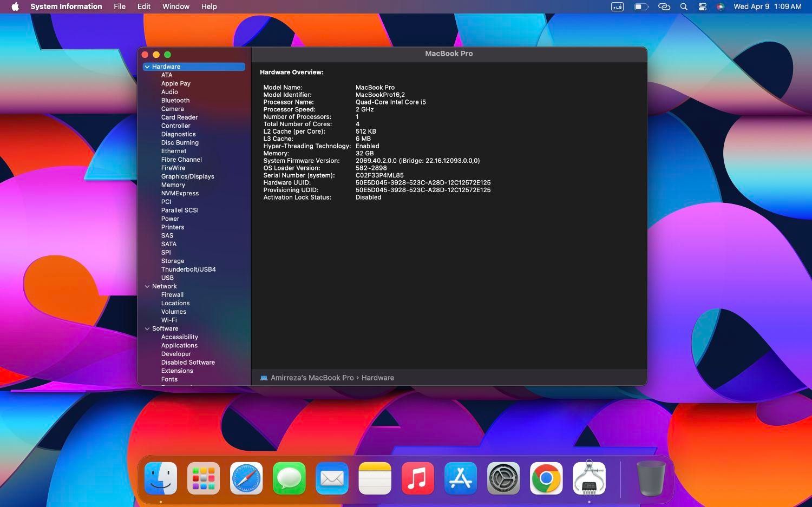Click System Information icon in the Dock

pyautogui.click(x=589, y=478)
